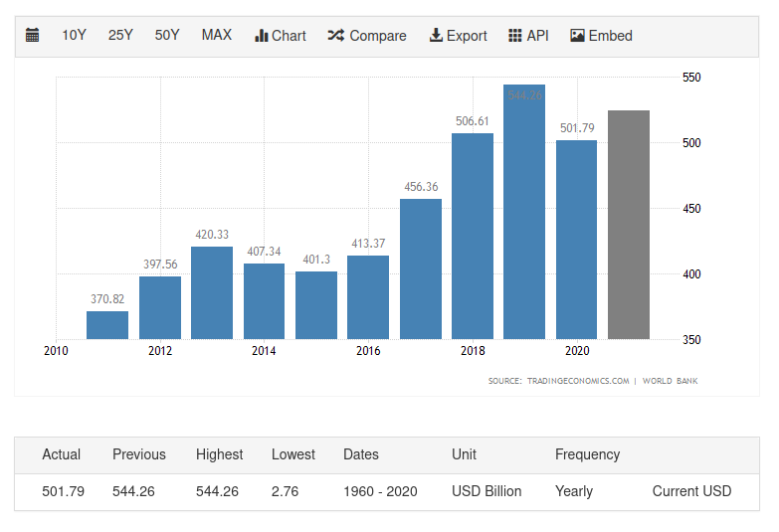Click the bar labeled 501.79
Viewport: 779px width, 532px height.
pos(577,240)
